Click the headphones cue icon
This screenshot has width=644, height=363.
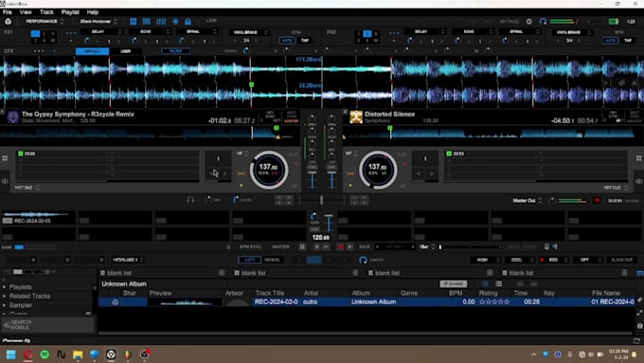[190, 200]
